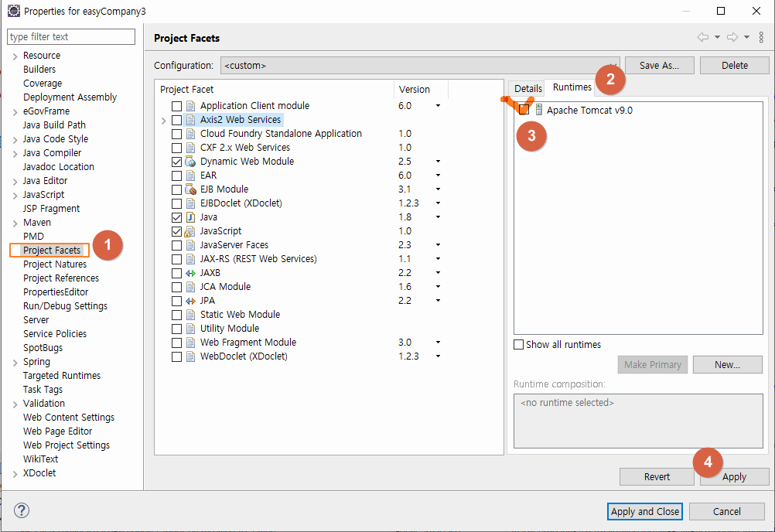The image size is (775, 532).
Task: Expand the Resource tree node
Action: coord(15,56)
